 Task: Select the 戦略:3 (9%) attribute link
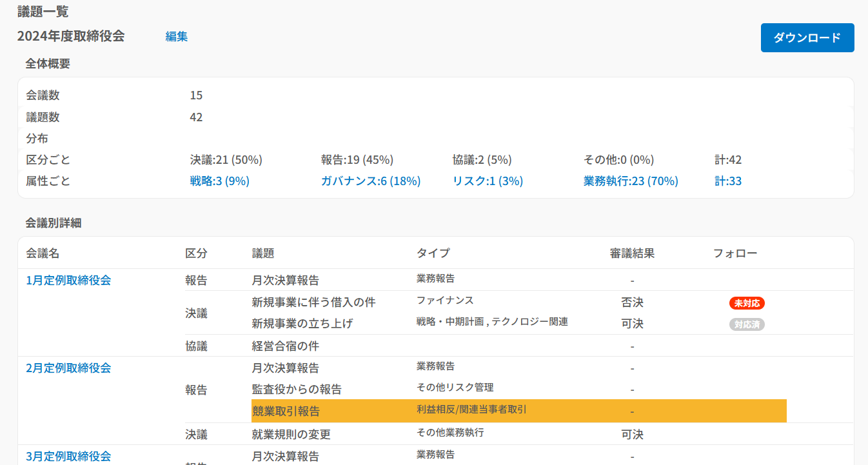[219, 181]
